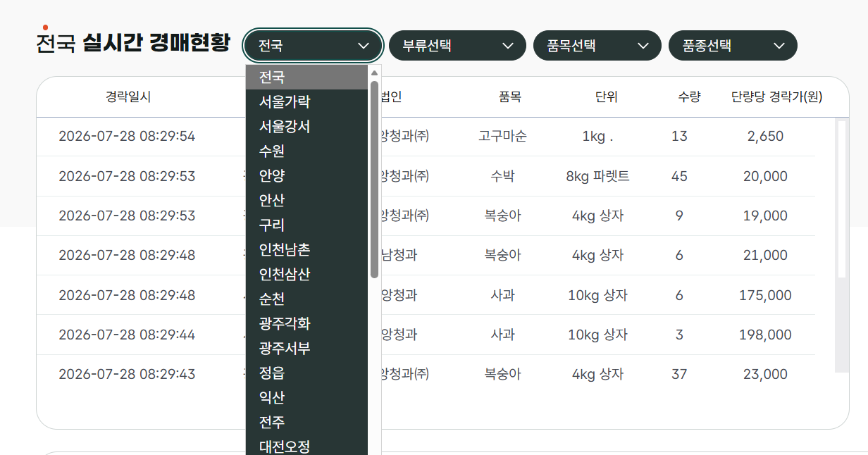Choose 안산 in the dropdown list
The image size is (868, 455).
click(306, 201)
